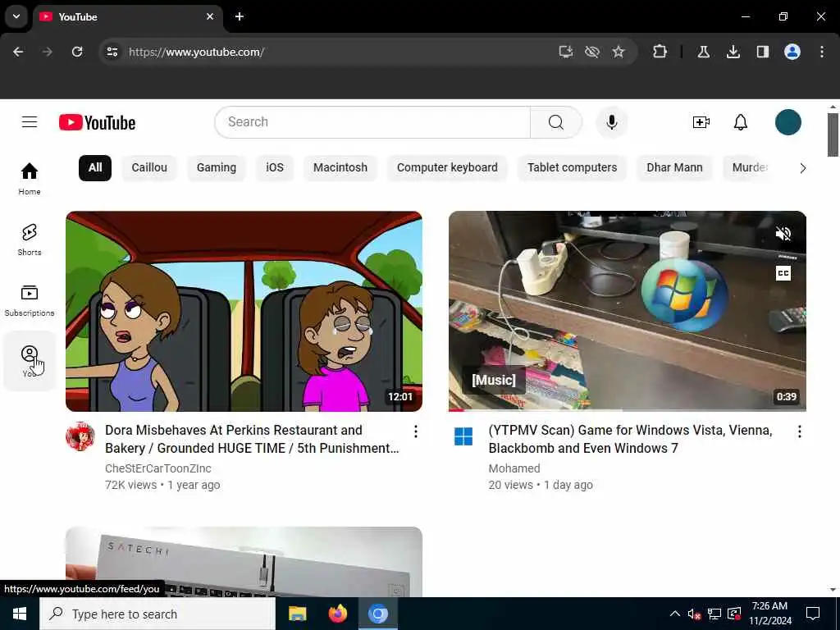Reload the YouTube page

tap(77, 52)
